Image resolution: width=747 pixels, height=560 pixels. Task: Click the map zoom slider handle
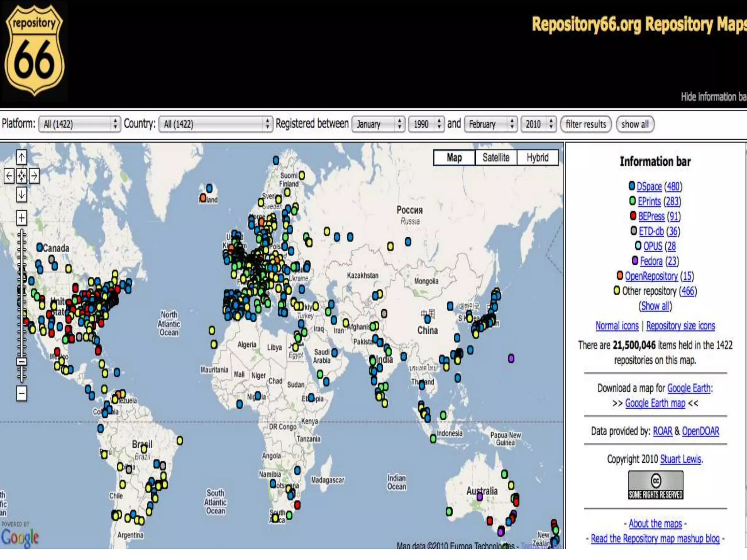tap(22, 362)
